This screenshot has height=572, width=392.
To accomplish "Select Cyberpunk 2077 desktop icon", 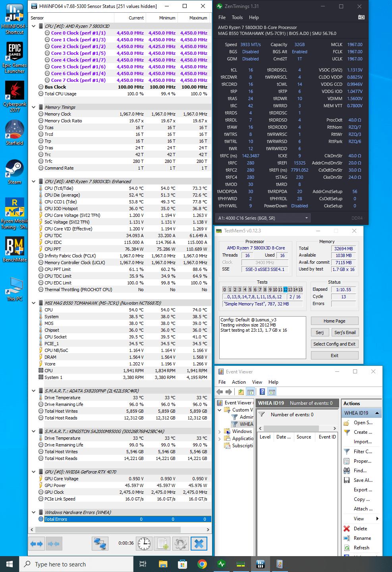I will (14, 97).
